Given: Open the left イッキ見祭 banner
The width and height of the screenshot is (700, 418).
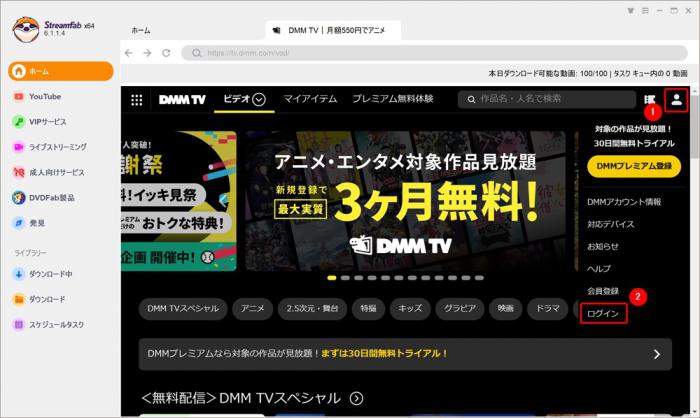Looking at the screenshot, I should [179, 201].
